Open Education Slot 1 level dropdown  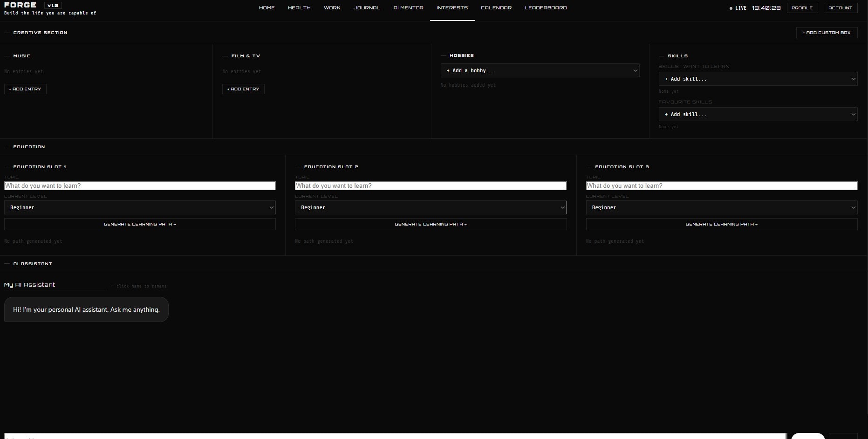pyautogui.click(x=140, y=207)
